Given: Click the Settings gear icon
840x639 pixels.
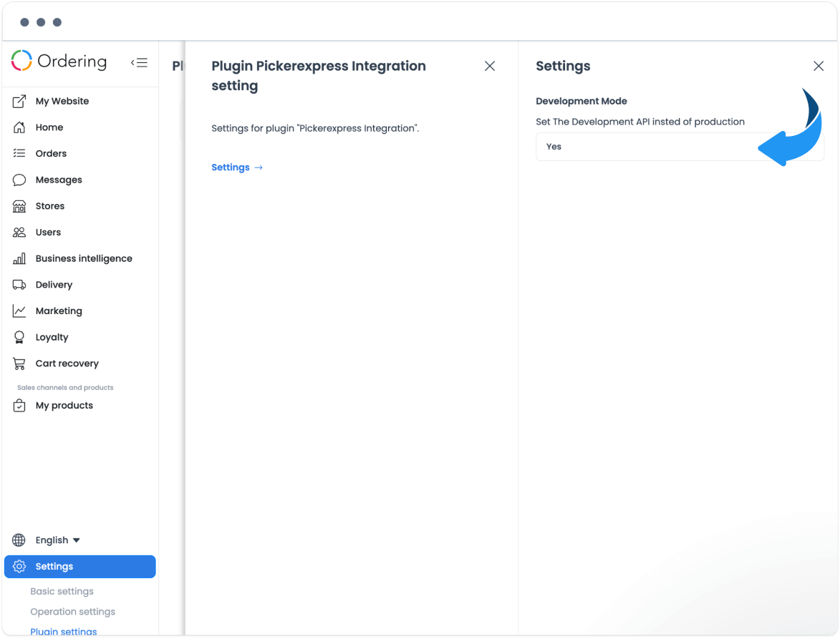Looking at the screenshot, I should [x=19, y=566].
